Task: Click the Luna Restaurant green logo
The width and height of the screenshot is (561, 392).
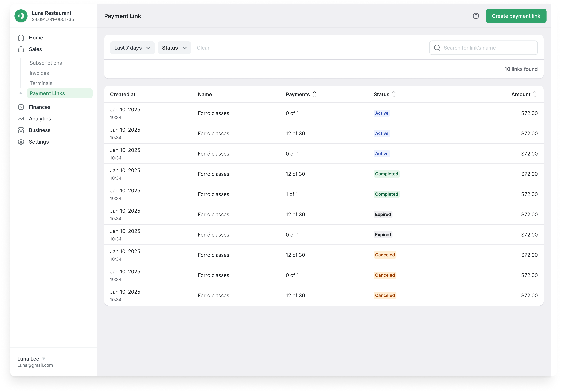Action: point(21,16)
